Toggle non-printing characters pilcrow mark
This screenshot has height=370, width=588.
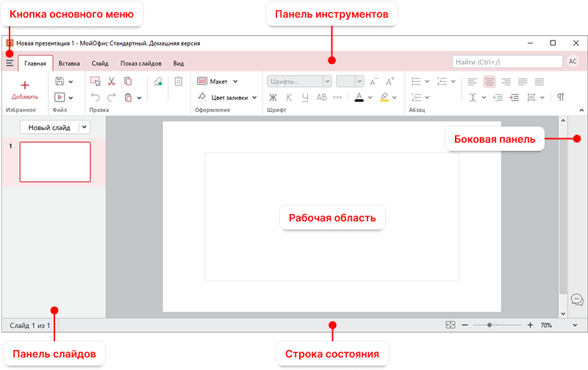pos(560,97)
